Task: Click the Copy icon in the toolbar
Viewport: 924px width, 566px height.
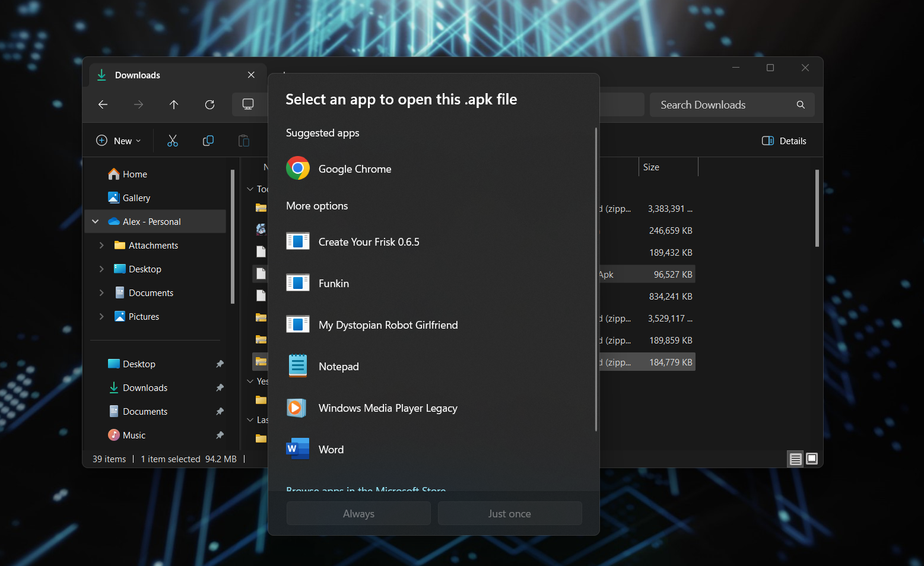Action: tap(208, 141)
